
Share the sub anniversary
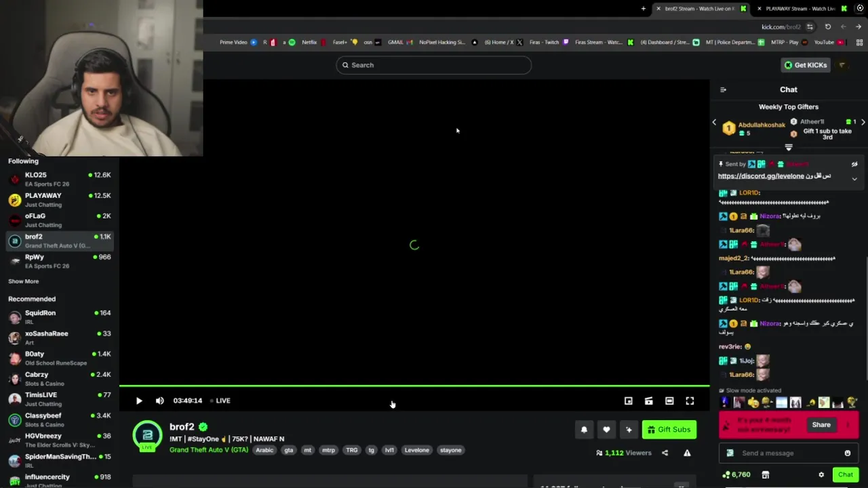point(821,425)
